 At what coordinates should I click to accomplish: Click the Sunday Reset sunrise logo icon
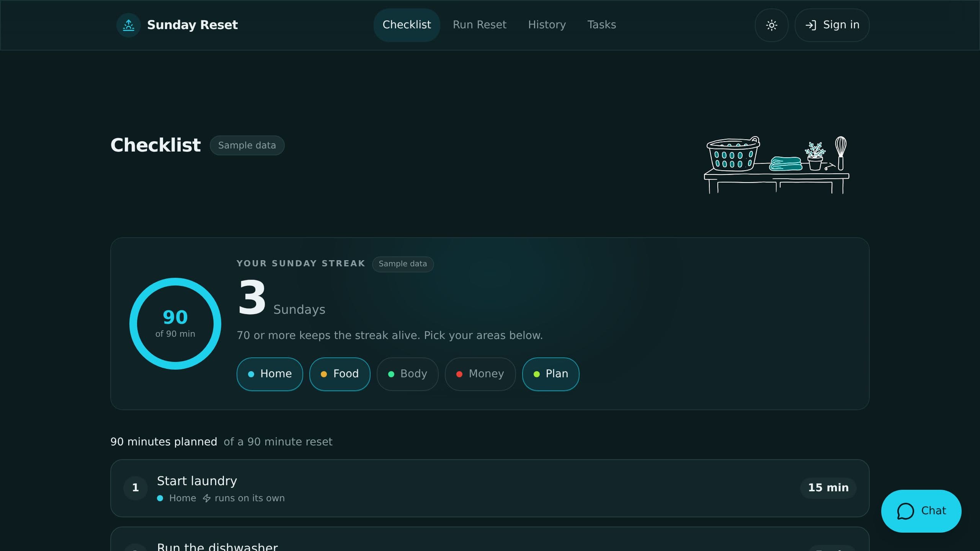(x=128, y=25)
